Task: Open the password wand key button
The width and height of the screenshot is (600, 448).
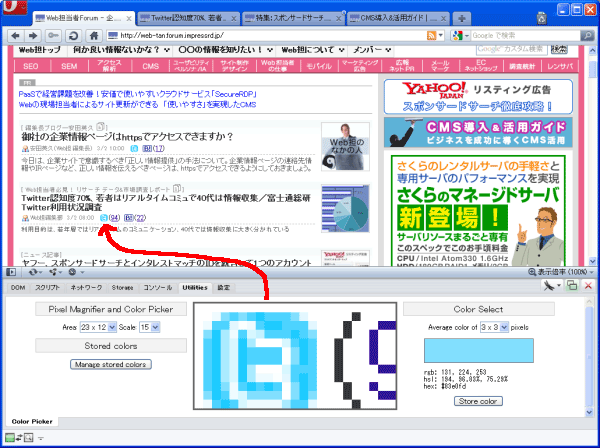Action: [53, 36]
